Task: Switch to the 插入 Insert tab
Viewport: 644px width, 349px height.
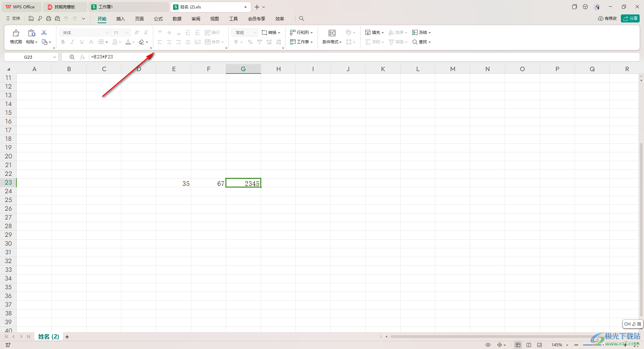Action: pos(120,19)
